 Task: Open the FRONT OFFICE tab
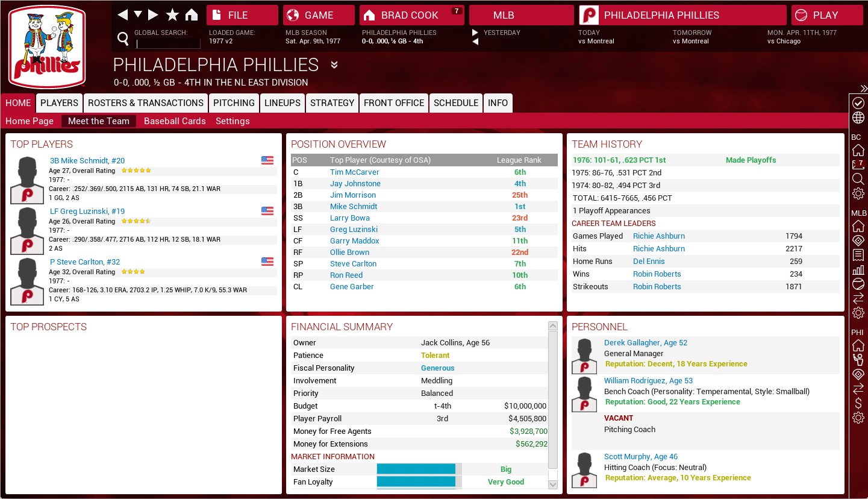coord(394,103)
